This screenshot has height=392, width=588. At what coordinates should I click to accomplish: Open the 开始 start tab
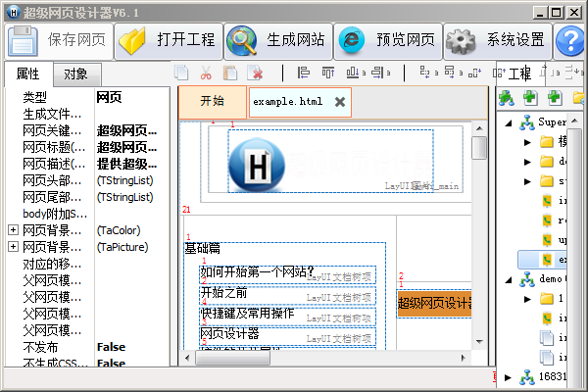(x=213, y=101)
